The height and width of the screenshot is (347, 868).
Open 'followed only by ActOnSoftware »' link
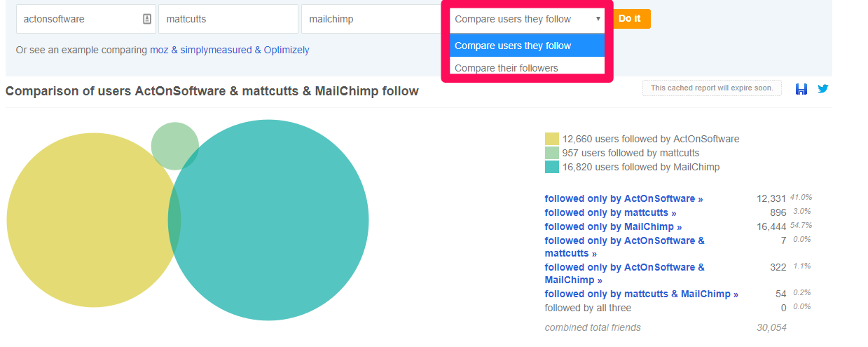point(624,198)
